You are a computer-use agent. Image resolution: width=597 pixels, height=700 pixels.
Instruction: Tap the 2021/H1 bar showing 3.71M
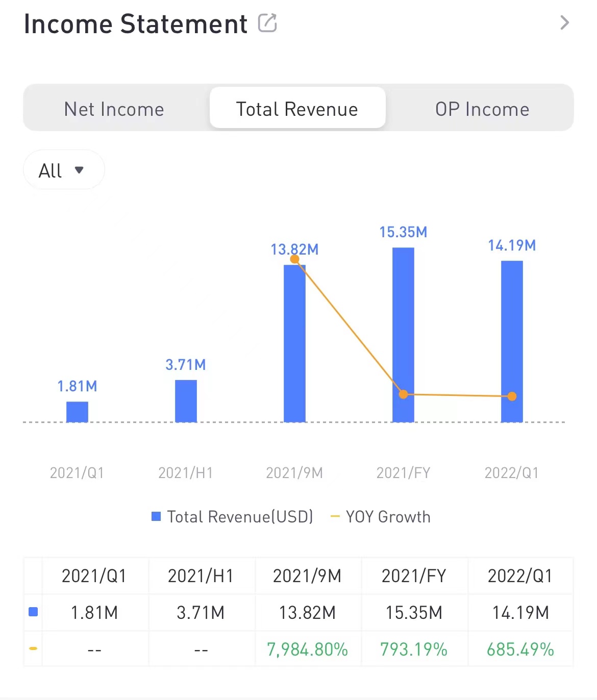click(x=186, y=401)
